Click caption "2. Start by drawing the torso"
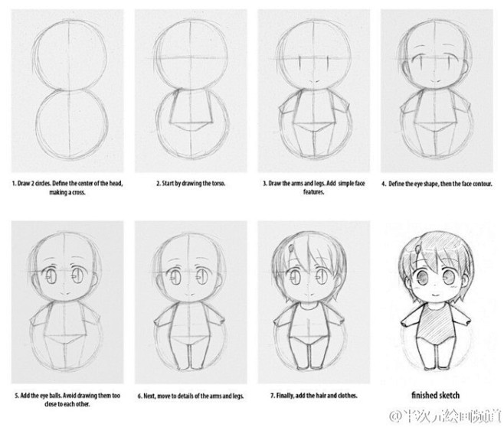The image size is (504, 427). pos(191,184)
